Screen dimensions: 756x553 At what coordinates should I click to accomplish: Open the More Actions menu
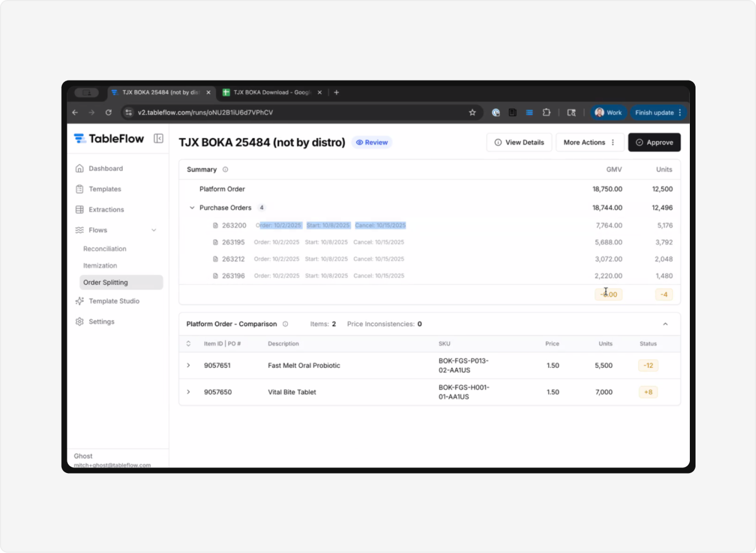coord(590,142)
